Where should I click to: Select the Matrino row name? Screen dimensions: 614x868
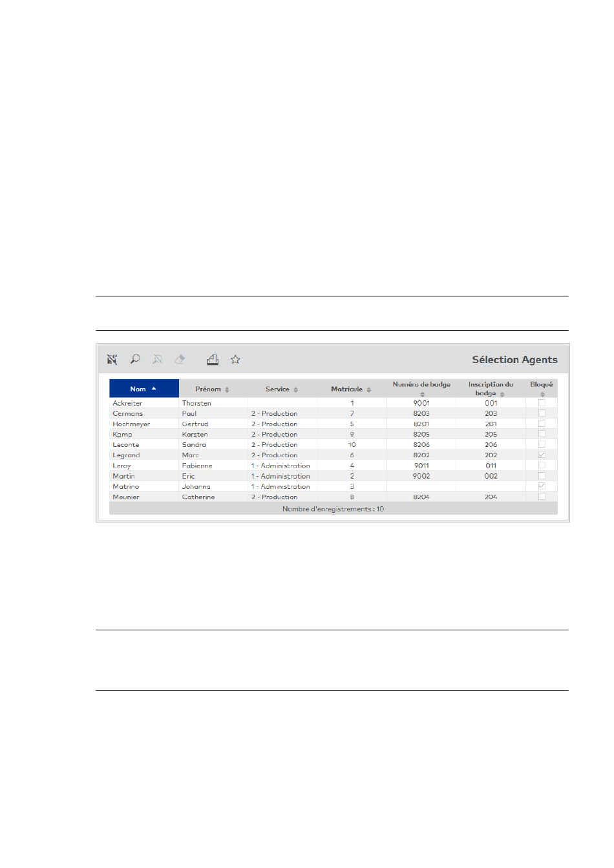[x=126, y=486]
